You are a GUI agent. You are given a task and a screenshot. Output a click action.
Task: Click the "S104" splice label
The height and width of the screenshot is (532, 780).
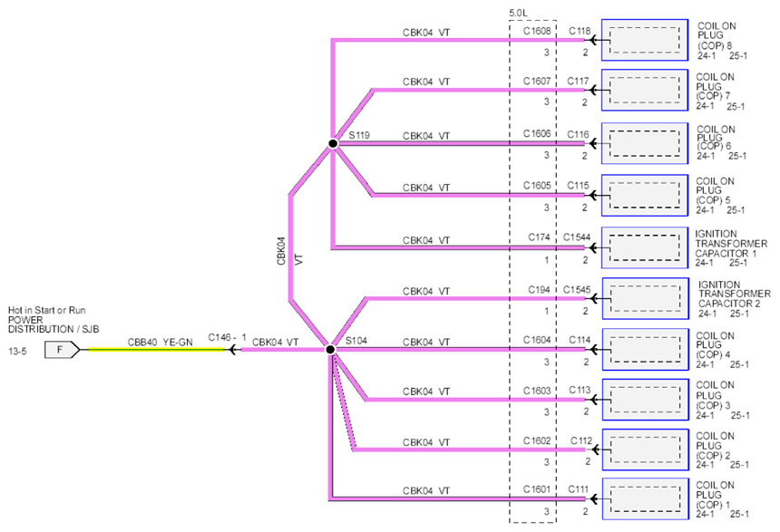coord(356,341)
